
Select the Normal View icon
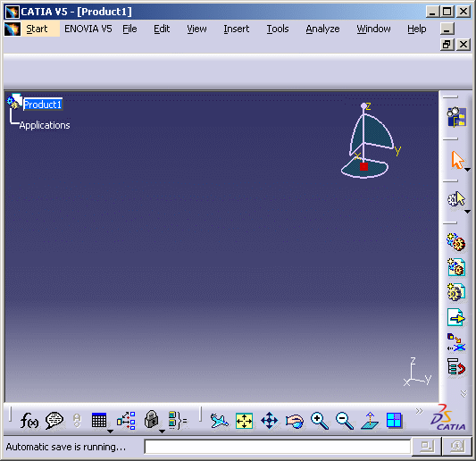click(x=370, y=421)
